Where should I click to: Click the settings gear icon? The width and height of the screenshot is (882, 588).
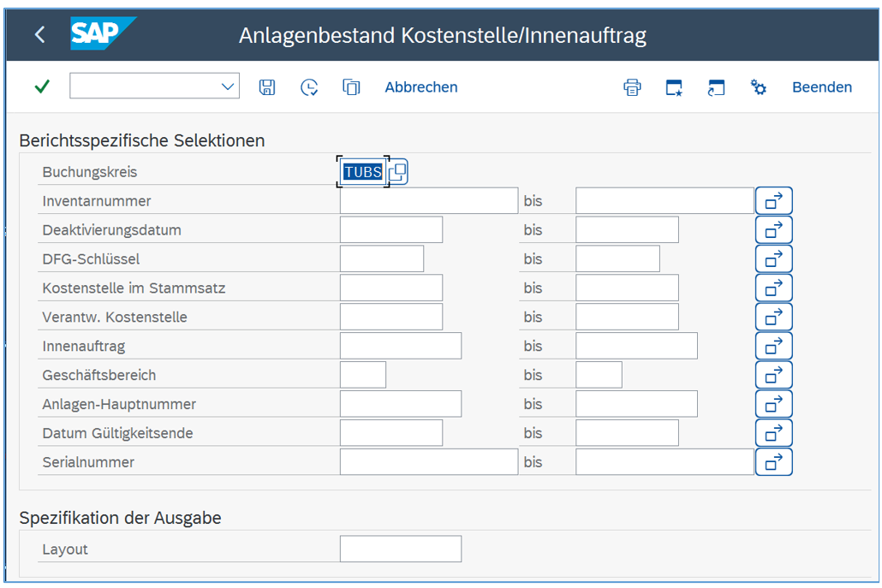tap(758, 87)
